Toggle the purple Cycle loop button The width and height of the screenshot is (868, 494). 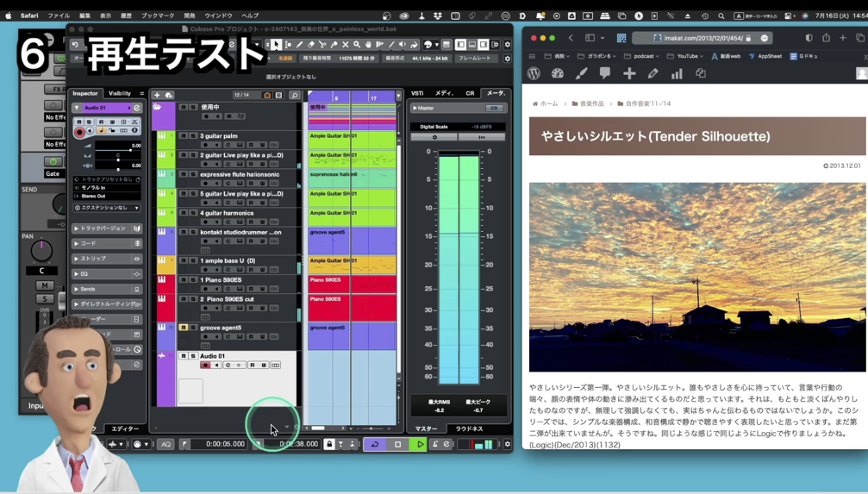(x=375, y=445)
